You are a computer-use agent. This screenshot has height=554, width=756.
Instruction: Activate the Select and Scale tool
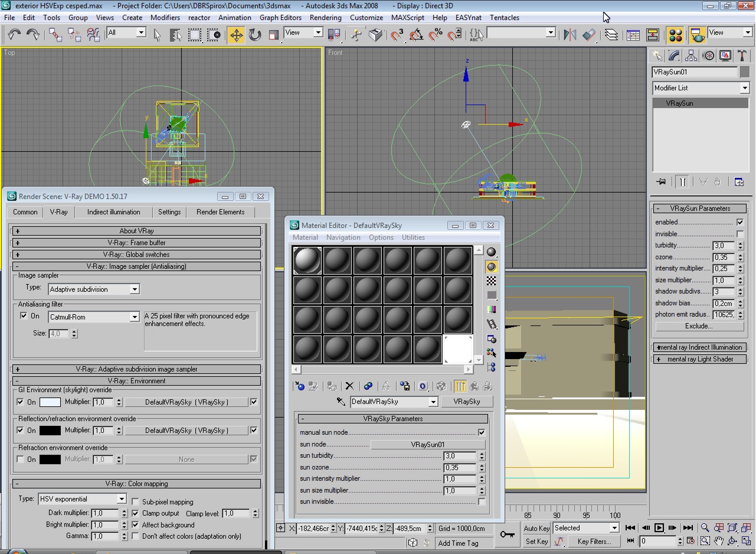(x=274, y=35)
